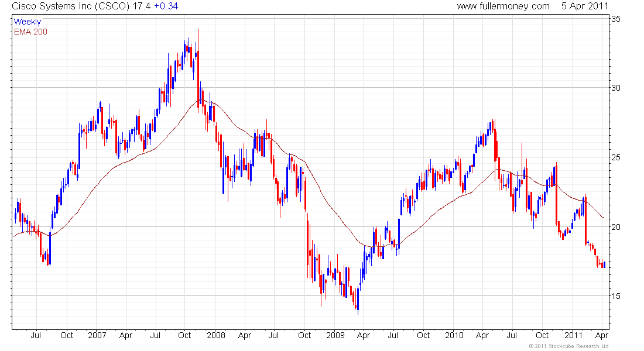Image resolution: width=644 pixels, height=351 pixels.
Task: Click the 'Apr' label following 2008
Action: click(x=244, y=336)
